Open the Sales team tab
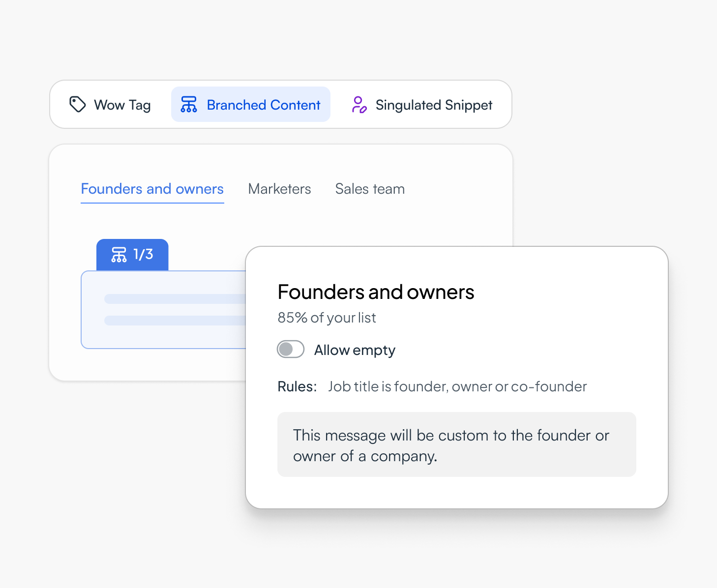 370,189
